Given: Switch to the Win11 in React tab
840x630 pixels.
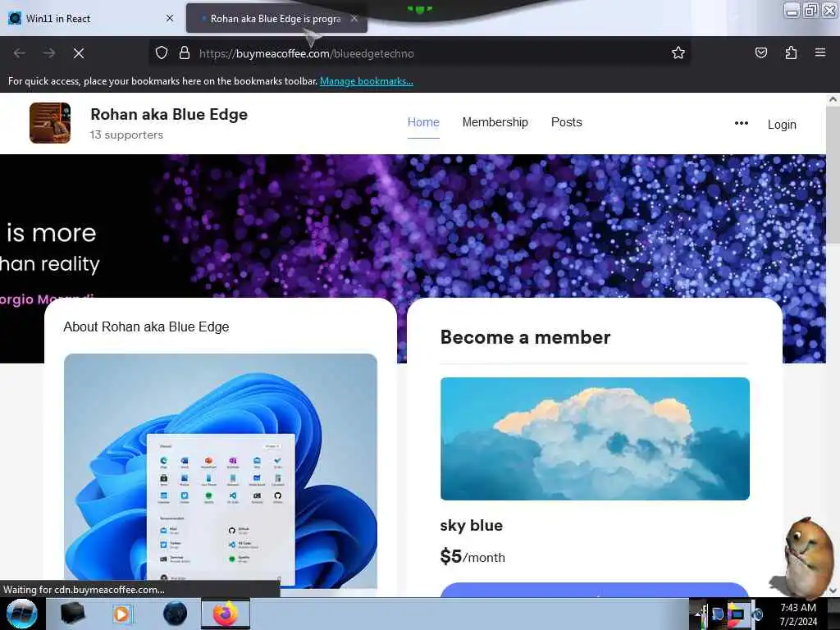Looking at the screenshot, I should click(x=90, y=18).
